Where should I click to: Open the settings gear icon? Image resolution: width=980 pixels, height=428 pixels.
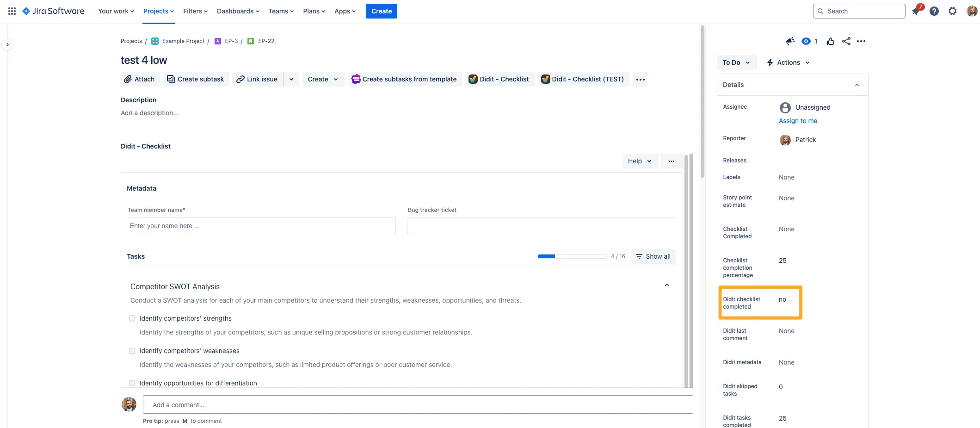953,11
